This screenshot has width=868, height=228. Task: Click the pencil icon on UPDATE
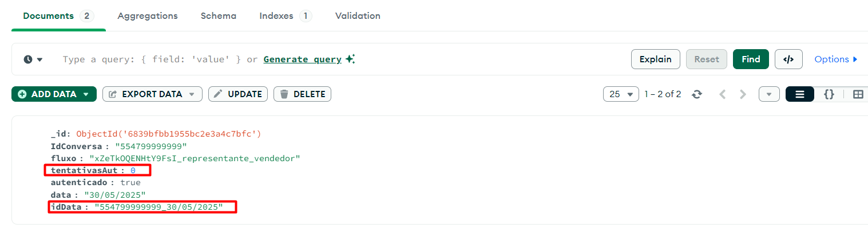click(x=219, y=94)
